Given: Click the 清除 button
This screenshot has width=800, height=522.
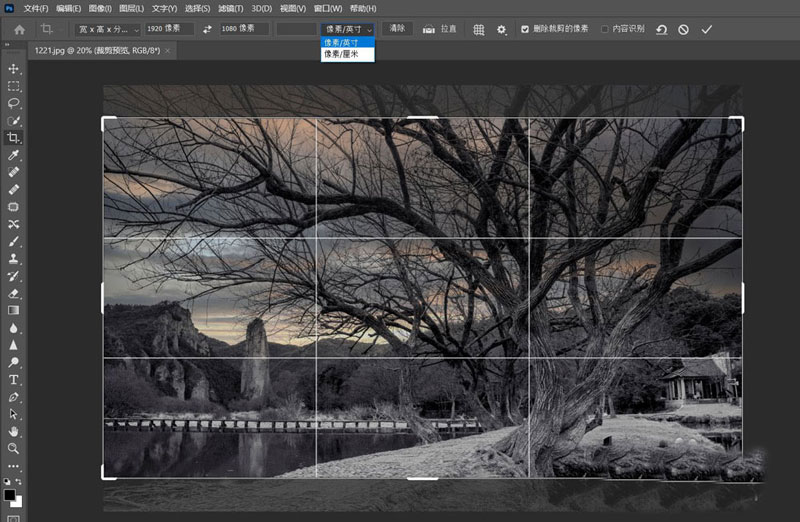Looking at the screenshot, I should [397, 30].
